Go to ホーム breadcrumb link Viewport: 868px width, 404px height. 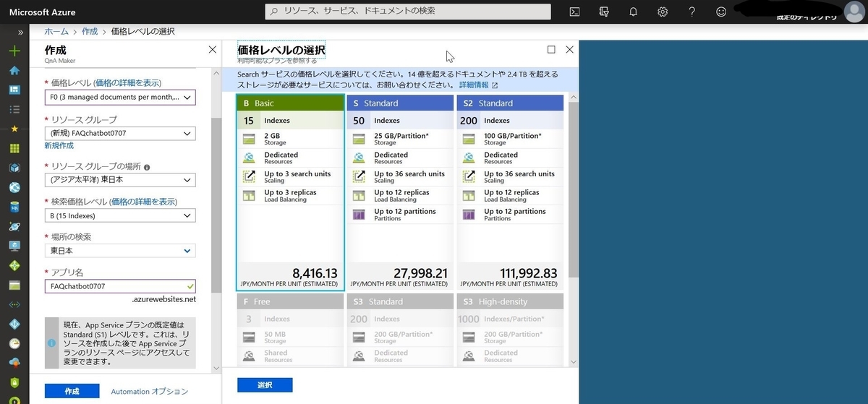click(x=56, y=32)
